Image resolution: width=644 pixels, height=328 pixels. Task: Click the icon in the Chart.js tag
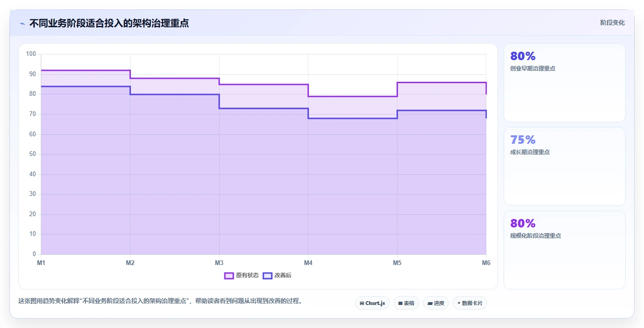[362, 304]
